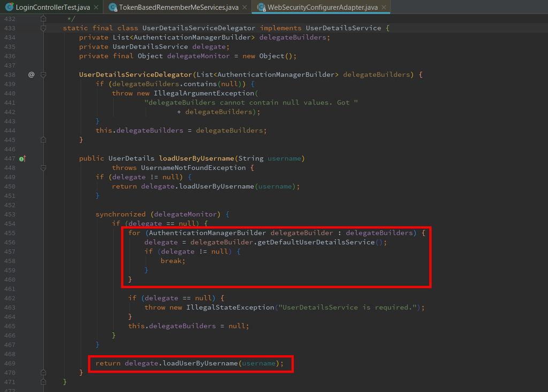
Task: Click the fold end marker at line 445
Action: [43, 140]
